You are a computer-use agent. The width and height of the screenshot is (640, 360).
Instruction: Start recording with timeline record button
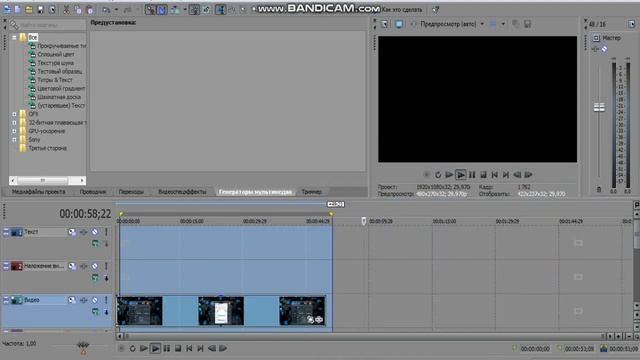coord(121,349)
